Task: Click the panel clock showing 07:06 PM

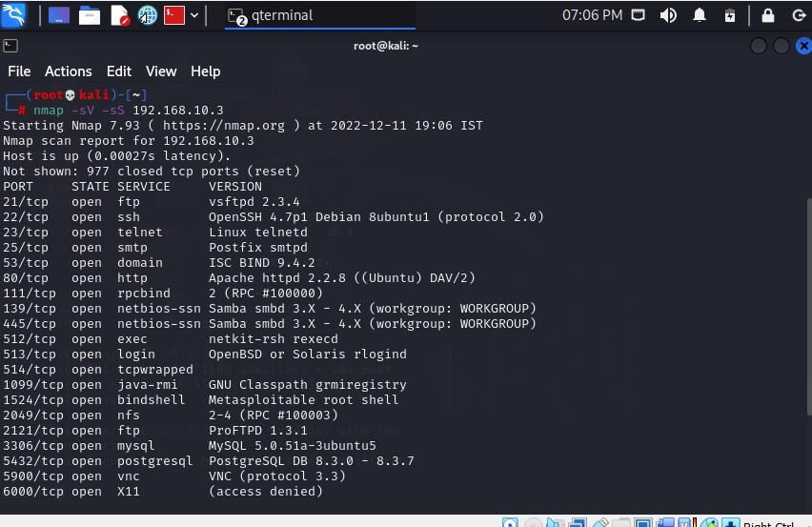Action: [592, 15]
